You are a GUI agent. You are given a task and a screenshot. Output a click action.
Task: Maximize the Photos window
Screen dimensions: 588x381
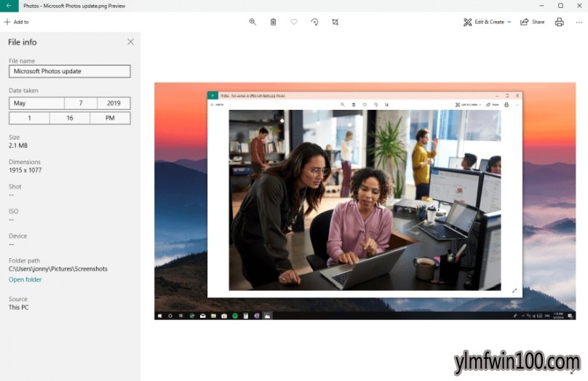(x=560, y=6)
